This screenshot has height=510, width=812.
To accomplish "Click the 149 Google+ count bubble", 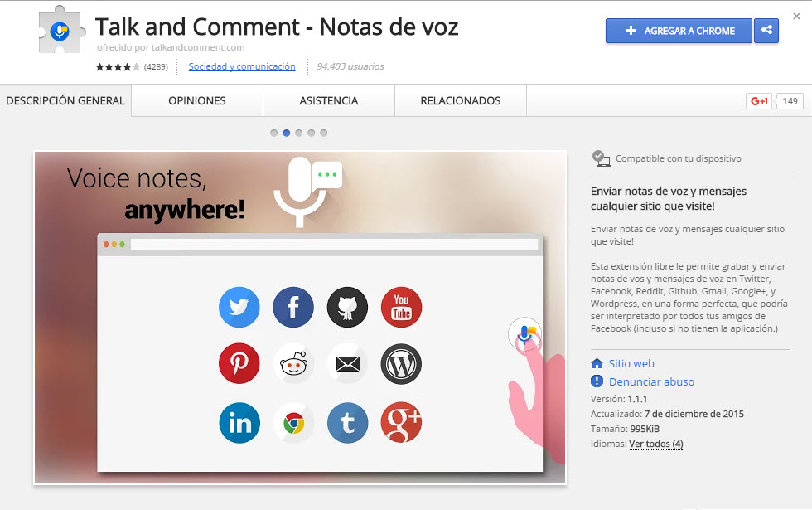I will [790, 101].
